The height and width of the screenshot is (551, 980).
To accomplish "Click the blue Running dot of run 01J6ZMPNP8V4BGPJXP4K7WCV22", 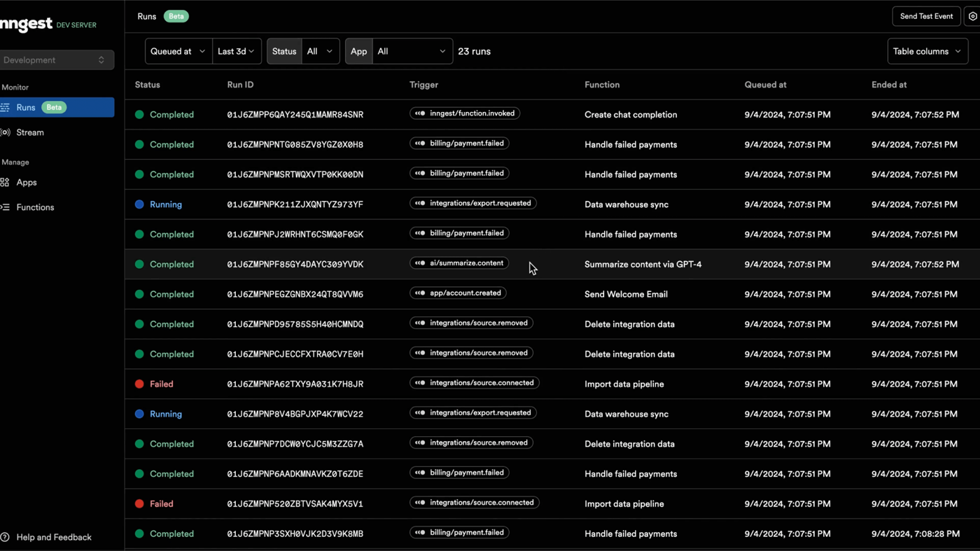I will pos(139,414).
